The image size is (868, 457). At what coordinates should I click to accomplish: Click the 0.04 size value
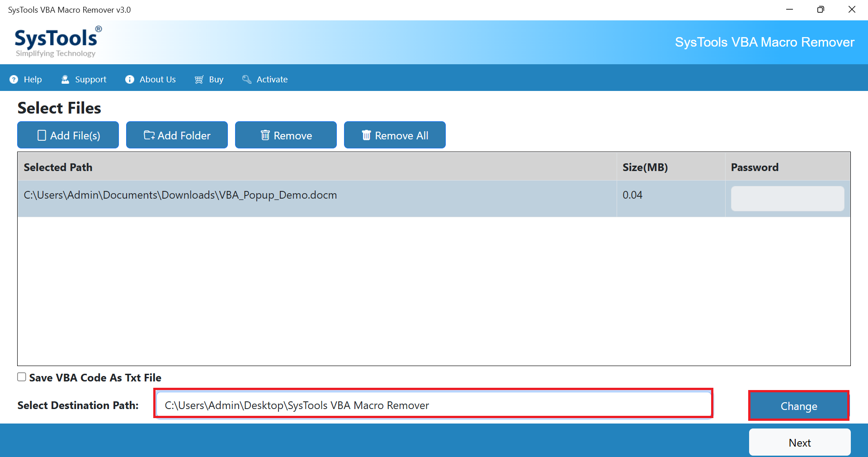click(x=632, y=195)
